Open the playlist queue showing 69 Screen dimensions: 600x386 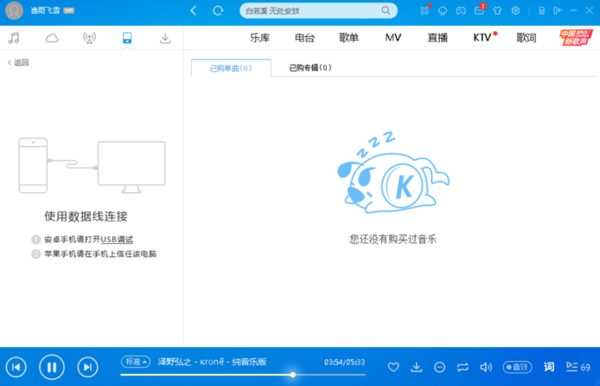[578, 367]
